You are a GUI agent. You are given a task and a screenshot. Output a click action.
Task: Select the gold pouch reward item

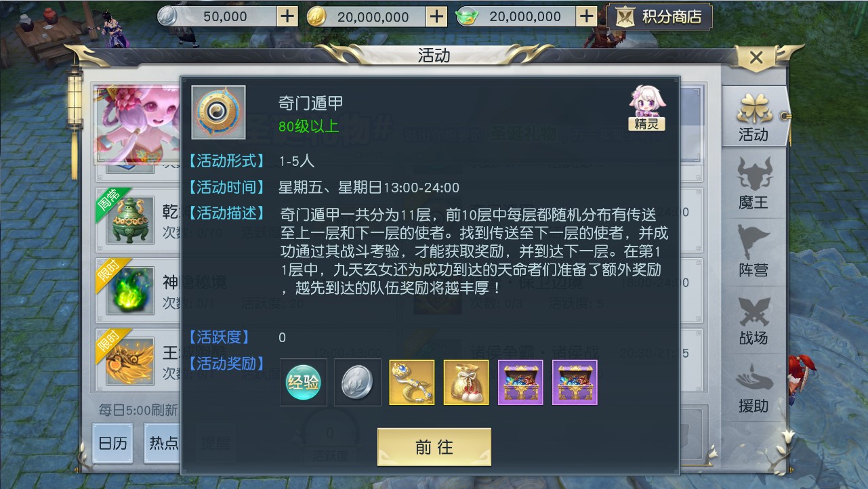click(x=466, y=383)
